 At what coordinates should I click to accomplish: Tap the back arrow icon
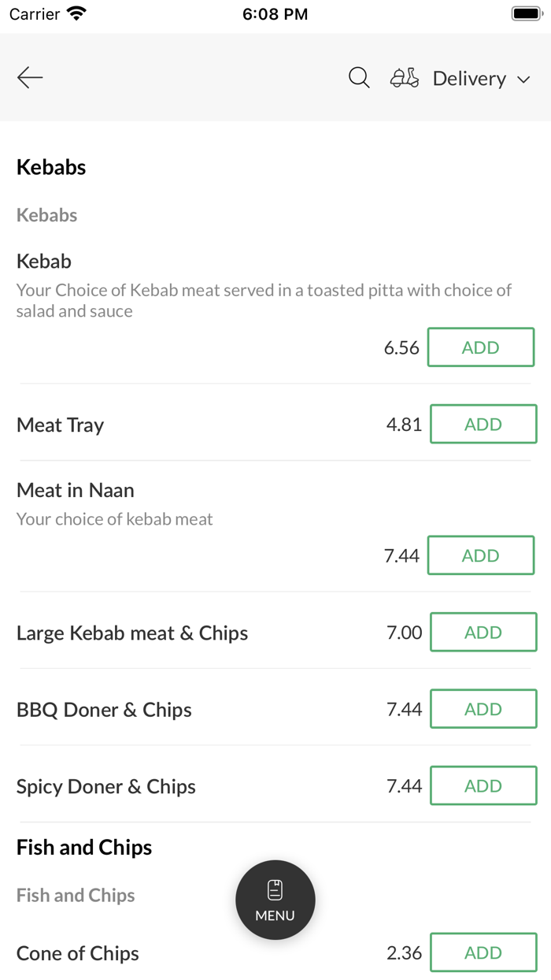[30, 77]
